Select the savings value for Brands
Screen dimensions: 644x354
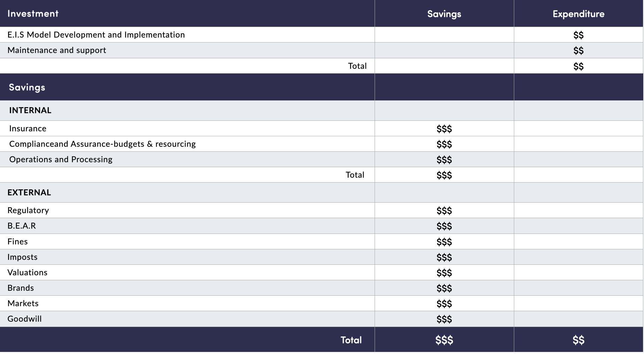tap(444, 288)
